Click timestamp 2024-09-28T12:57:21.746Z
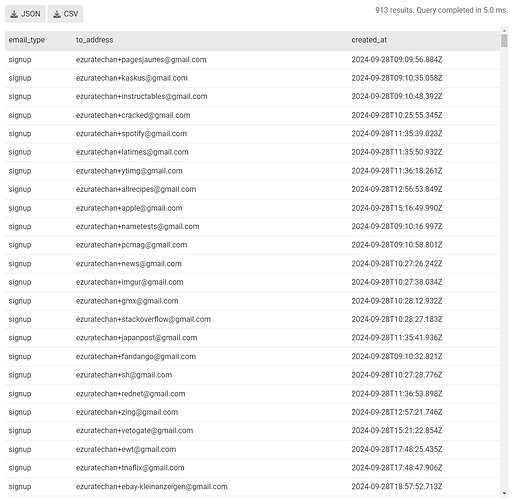 (x=397, y=412)
